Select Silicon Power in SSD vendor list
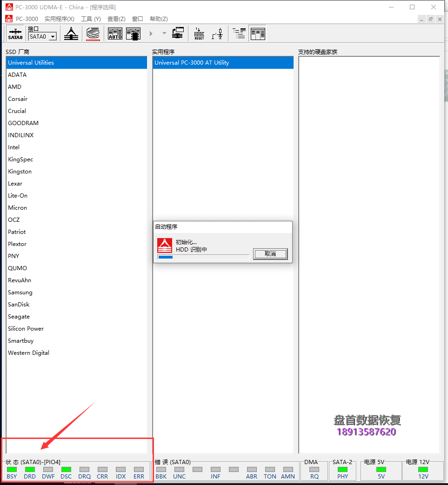 pos(76,328)
